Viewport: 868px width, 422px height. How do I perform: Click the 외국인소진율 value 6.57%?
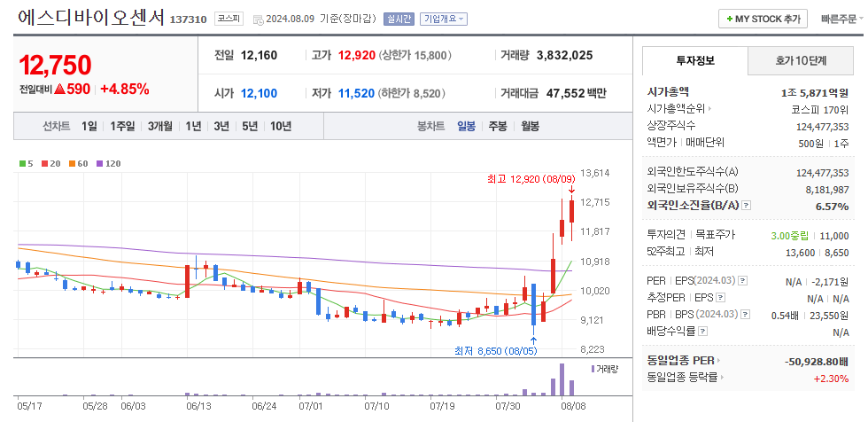click(x=832, y=207)
